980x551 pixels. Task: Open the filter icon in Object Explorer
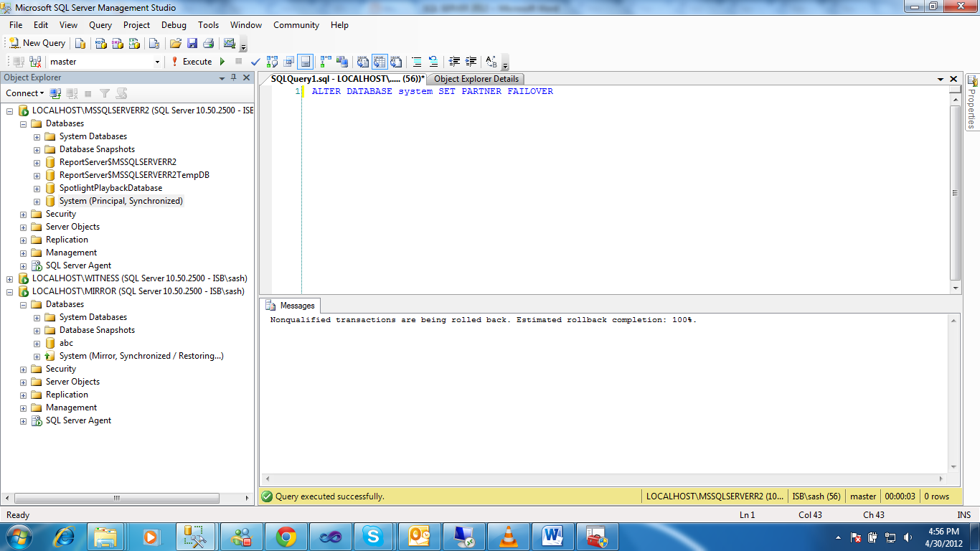[x=103, y=93]
